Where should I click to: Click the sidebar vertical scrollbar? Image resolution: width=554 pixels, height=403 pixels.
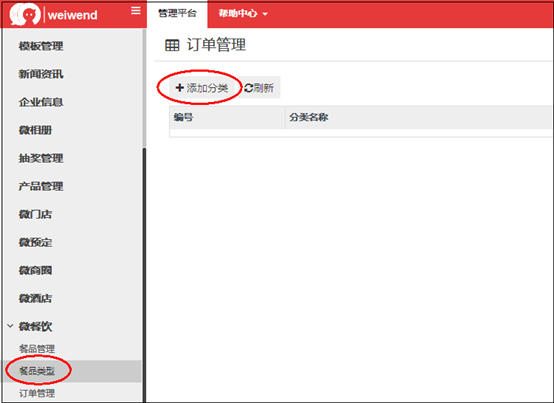(144, 275)
